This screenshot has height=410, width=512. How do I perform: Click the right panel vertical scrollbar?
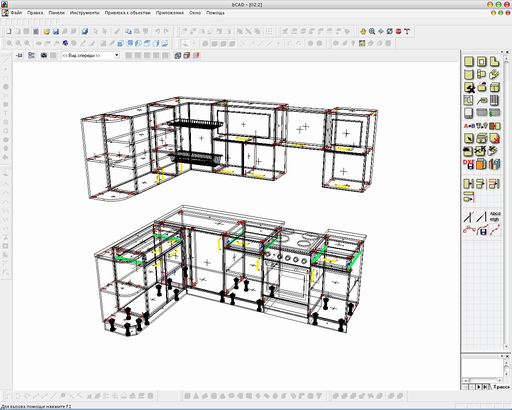pos(507,200)
